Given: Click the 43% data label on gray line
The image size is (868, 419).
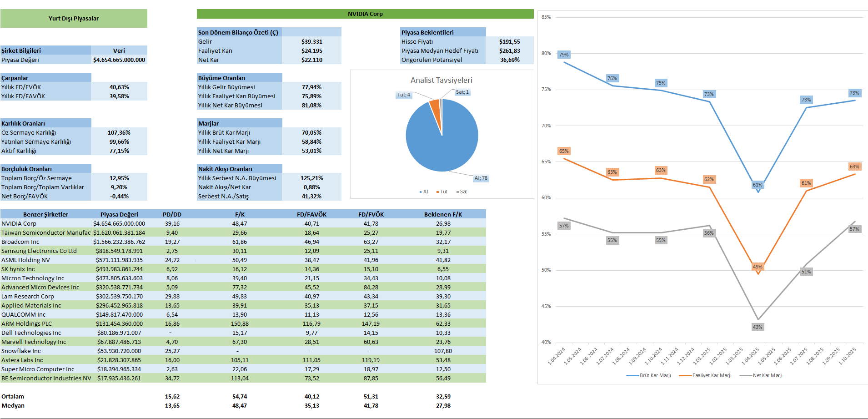Looking at the screenshot, I should tap(758, 327).
